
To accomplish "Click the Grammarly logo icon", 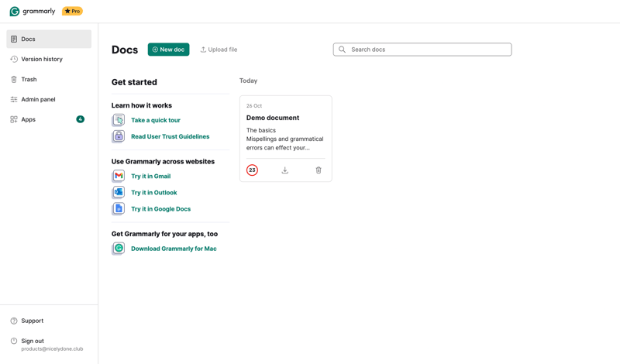I will coord(15,11).
